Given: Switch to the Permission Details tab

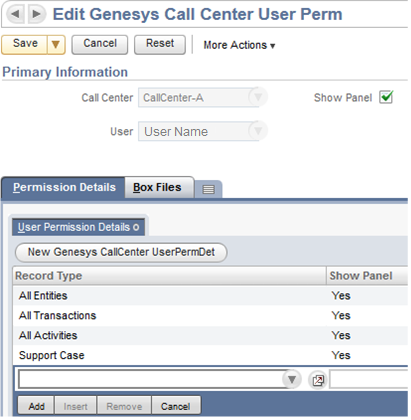Looking at the screenshot, I should click(64, 187).
